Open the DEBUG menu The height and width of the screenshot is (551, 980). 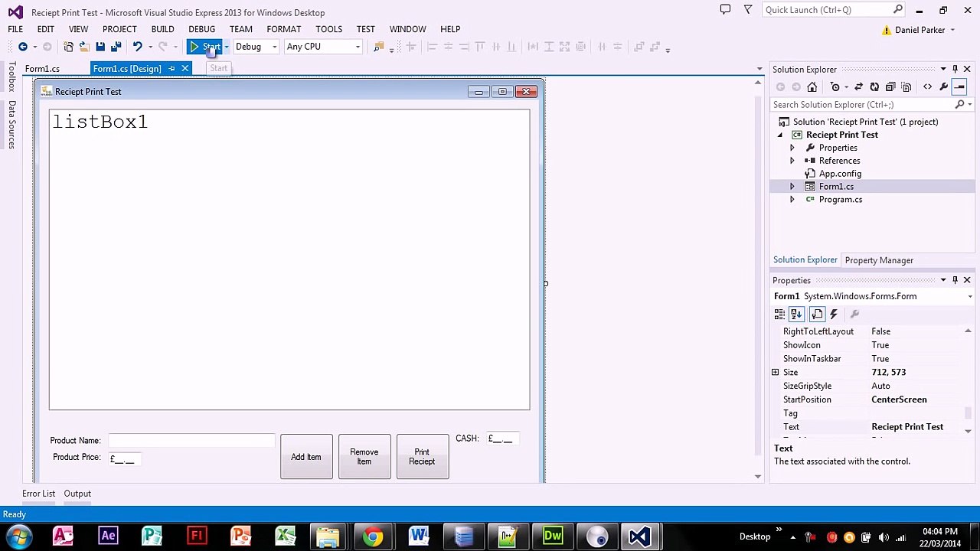(202, 29)
